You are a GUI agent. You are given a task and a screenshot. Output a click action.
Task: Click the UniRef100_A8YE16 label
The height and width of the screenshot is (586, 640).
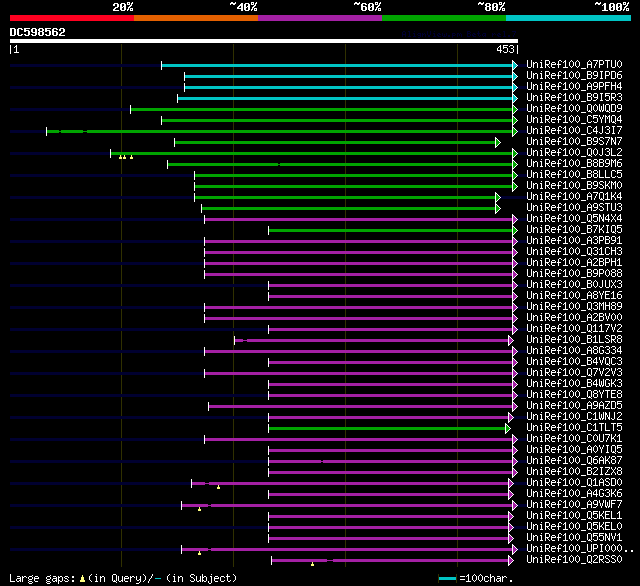tap(574, 296)
